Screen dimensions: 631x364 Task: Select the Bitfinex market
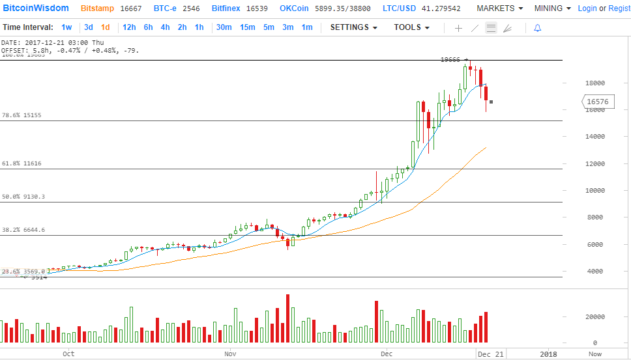click(x=226, y=8)
